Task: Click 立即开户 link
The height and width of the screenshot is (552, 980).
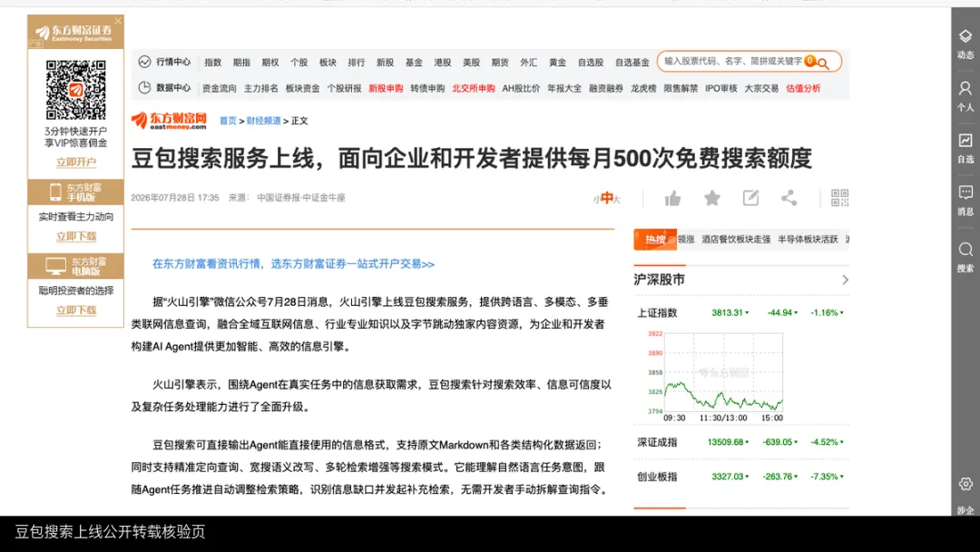Action: coord(75,162)
